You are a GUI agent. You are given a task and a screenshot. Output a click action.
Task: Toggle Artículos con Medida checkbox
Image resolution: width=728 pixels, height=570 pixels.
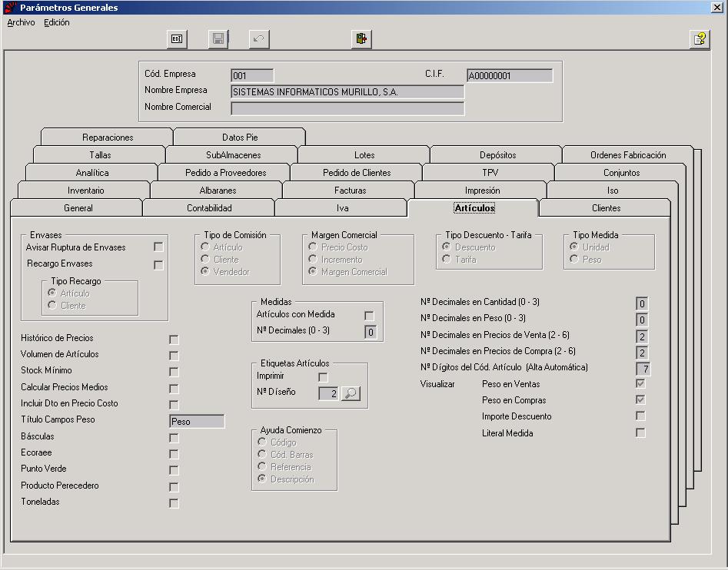pyautogui.click(x=369, y=316)
